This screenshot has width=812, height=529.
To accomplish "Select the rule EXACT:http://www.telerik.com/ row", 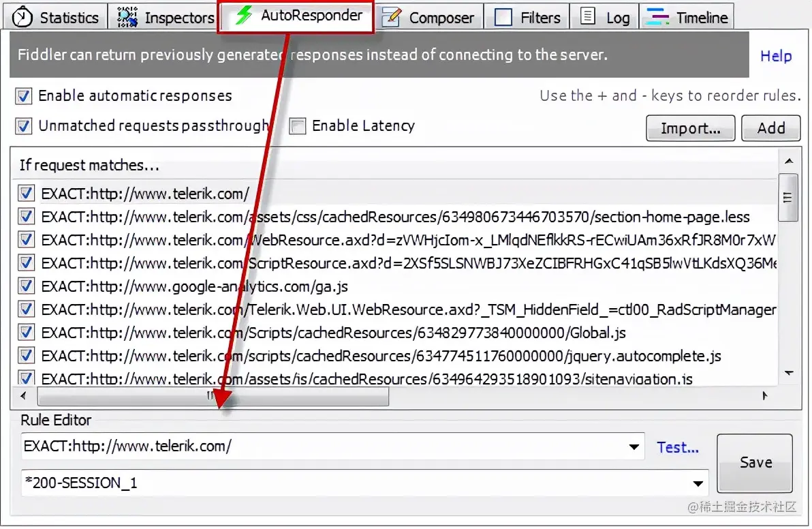I will (x=396, y=193).
